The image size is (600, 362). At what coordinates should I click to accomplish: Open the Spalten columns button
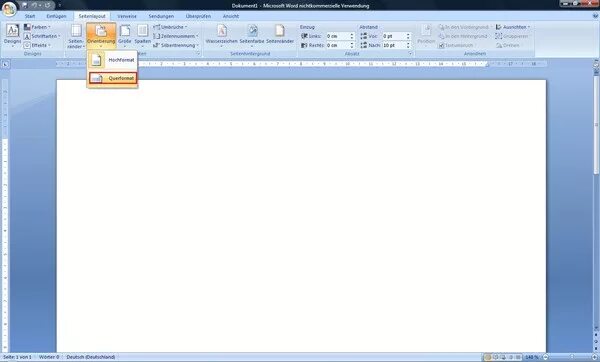point(142,36)
